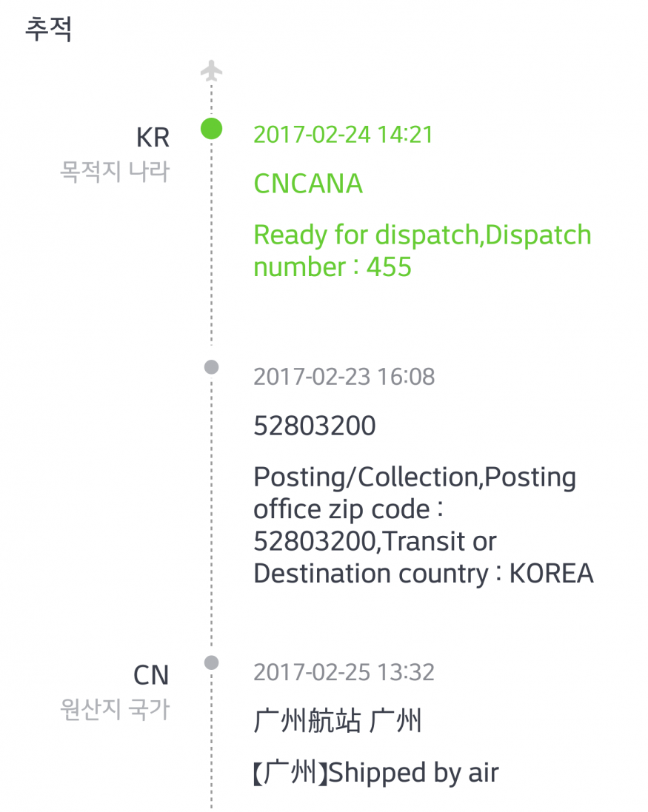This screenshot has height=812, width=648.
Task: Click the CNCANA location text
Action: [308, 184]
